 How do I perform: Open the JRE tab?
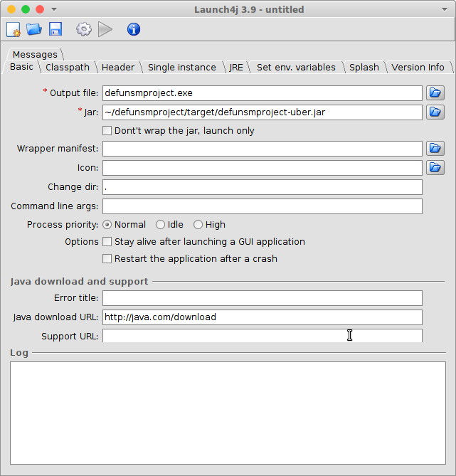236,67
